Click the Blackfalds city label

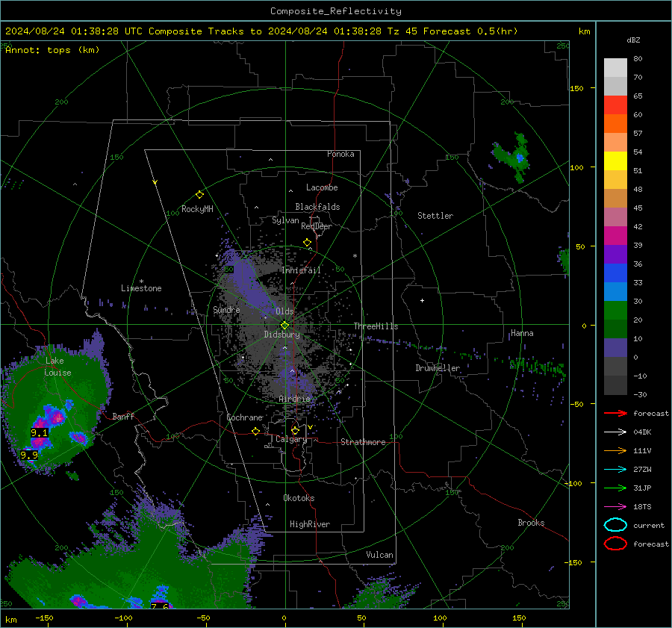pyautogui.click(x=317, y=207)
